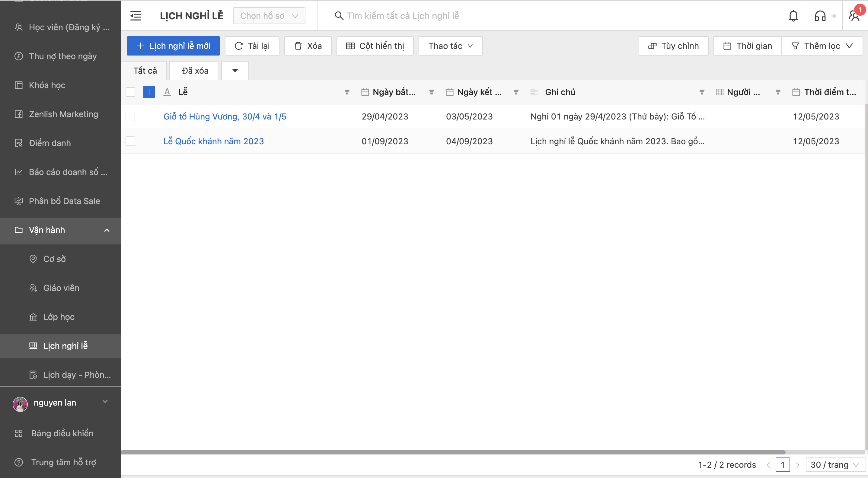The height and width of the screenshot is (478, 868).
Task: Check the Giỗ tổ Hùng Vương row checkbox
Action: [x=130, y=116]
